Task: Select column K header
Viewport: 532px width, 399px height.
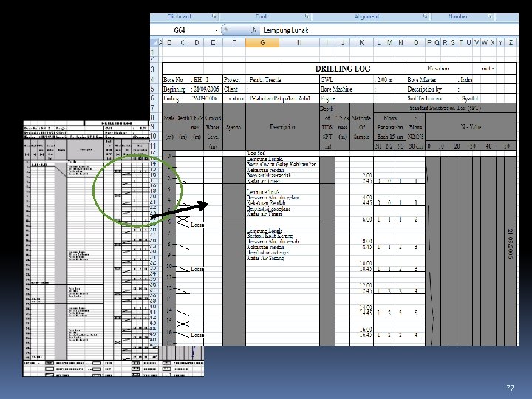Action: (361, 42)
